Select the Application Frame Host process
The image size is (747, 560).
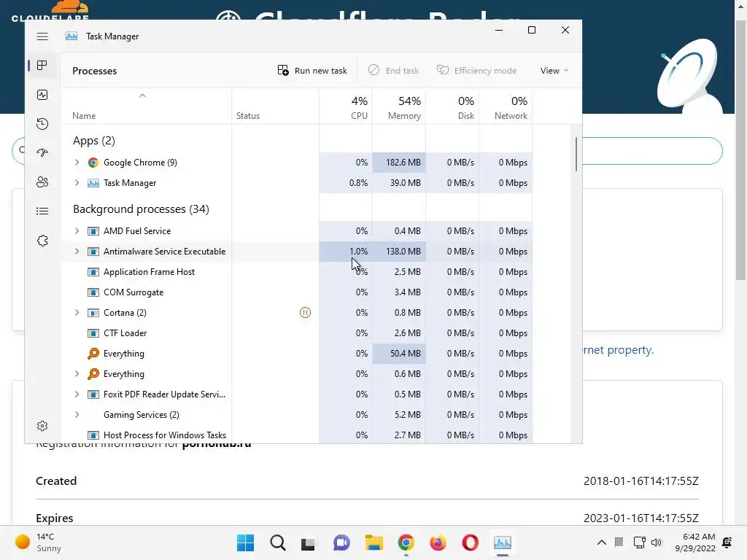pos(296,272)
